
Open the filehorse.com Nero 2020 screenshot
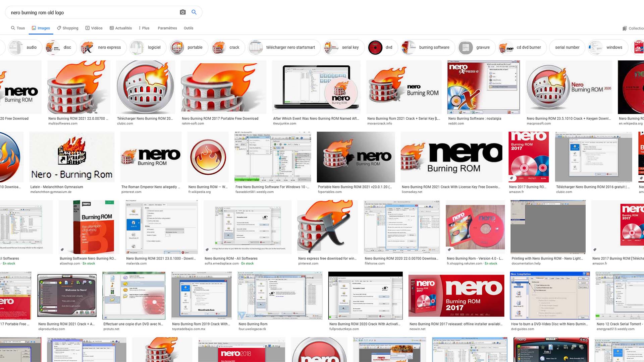(x=402, y=227)
